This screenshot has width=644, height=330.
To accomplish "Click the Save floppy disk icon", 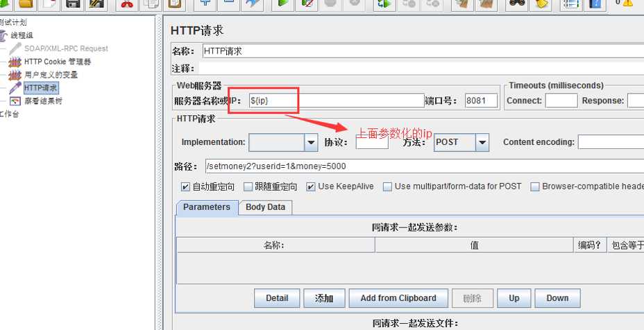I will coord(73,3).
